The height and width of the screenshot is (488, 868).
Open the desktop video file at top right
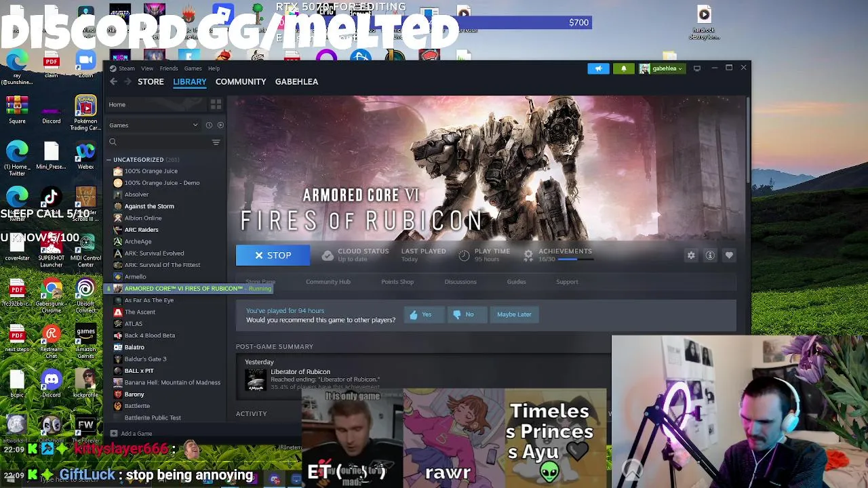(704, 22)
